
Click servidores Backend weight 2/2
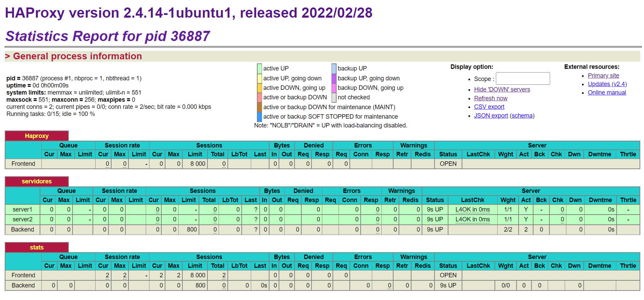click(508, 229)
